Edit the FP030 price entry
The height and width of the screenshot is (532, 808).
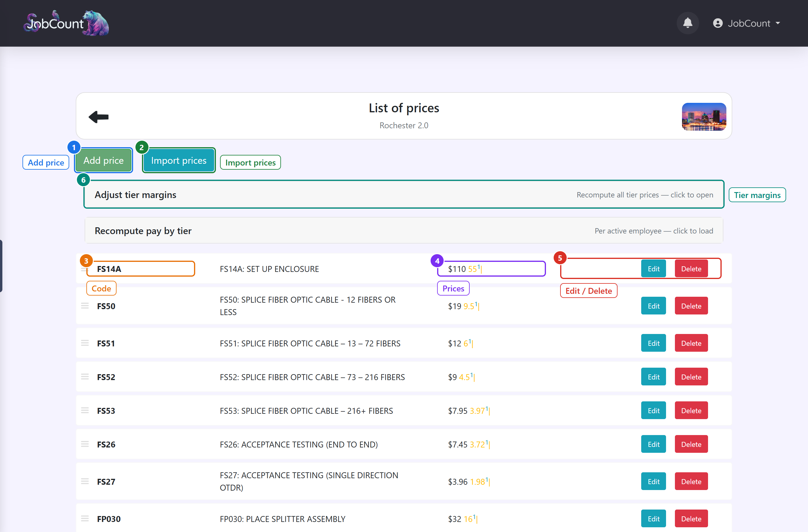point(653,518)
